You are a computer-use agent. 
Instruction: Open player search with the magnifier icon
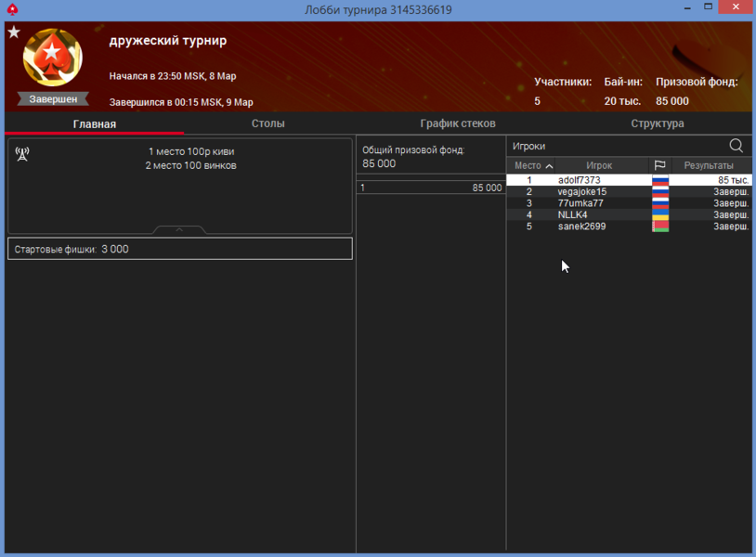pos(736,146)
